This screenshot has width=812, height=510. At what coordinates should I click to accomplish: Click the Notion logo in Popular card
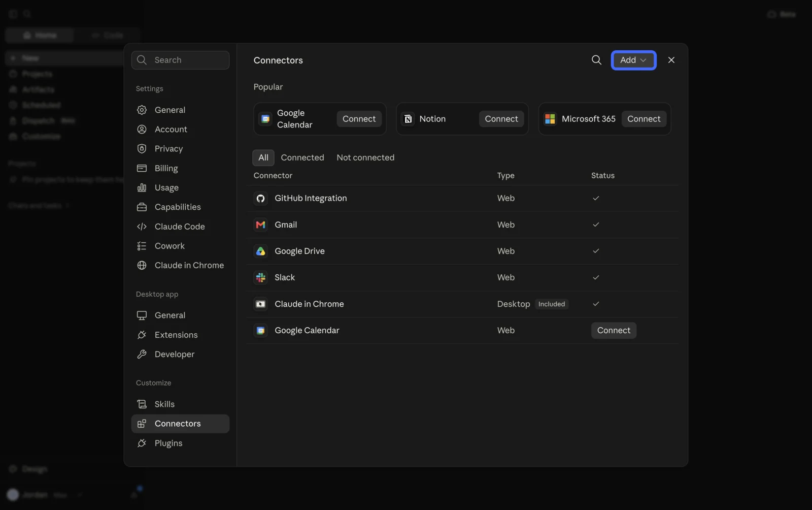click(408, 119)
